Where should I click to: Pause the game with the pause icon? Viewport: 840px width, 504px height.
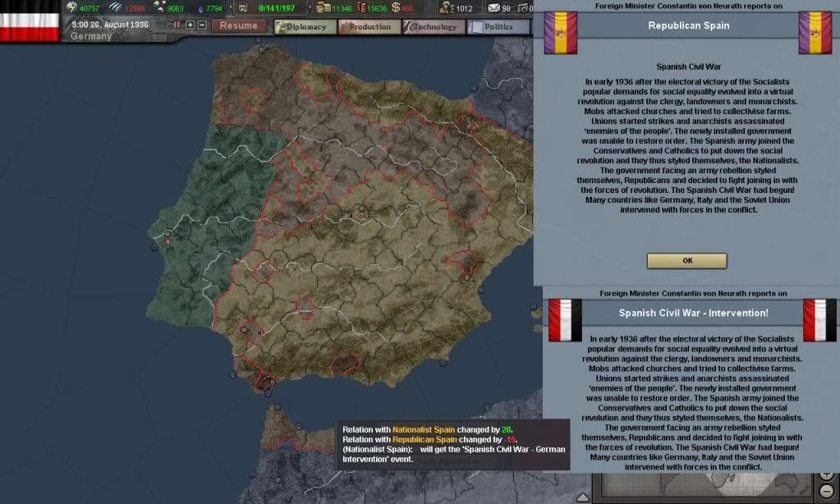pyautogui.click(x=177, y=25)
